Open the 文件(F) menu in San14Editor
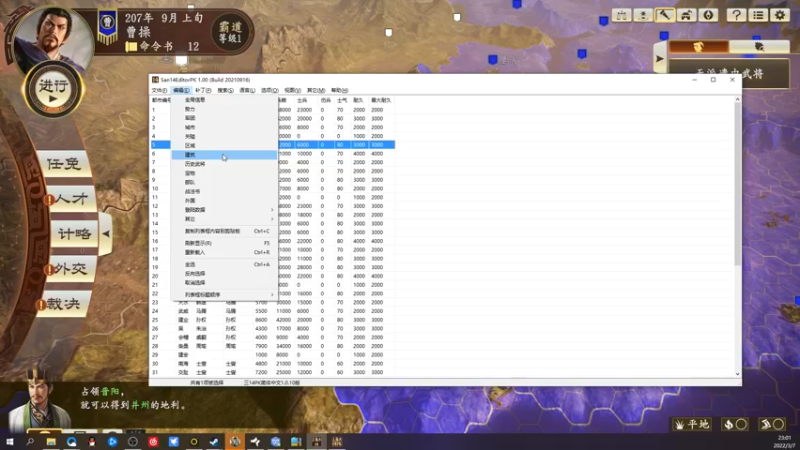This screenshot has height=450, width=800. coord(159,90)
